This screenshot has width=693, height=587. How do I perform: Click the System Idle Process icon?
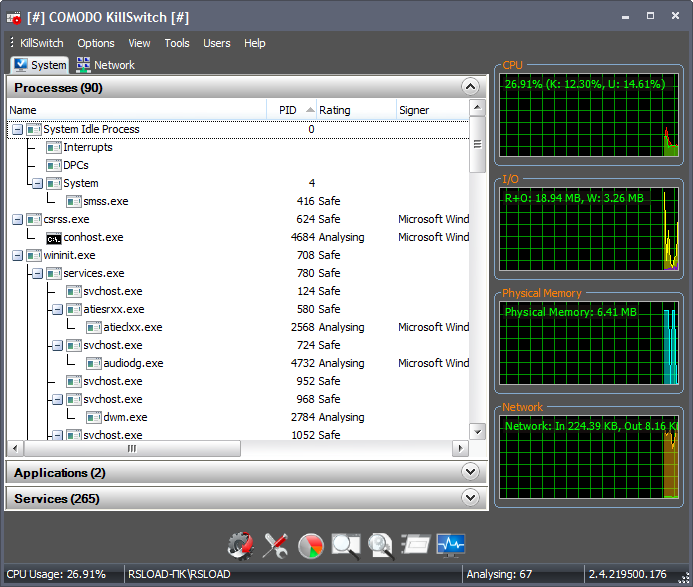tap(34, 130)
